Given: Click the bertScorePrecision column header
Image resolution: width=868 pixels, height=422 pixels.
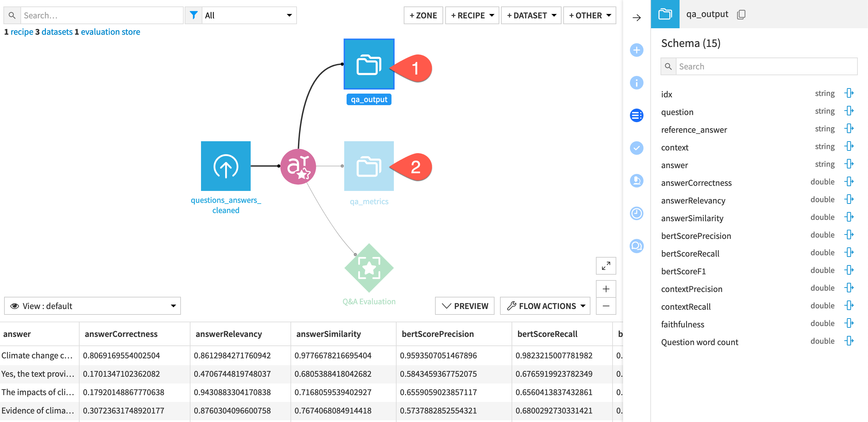Looking at the screenshot, I should [454, 334].
